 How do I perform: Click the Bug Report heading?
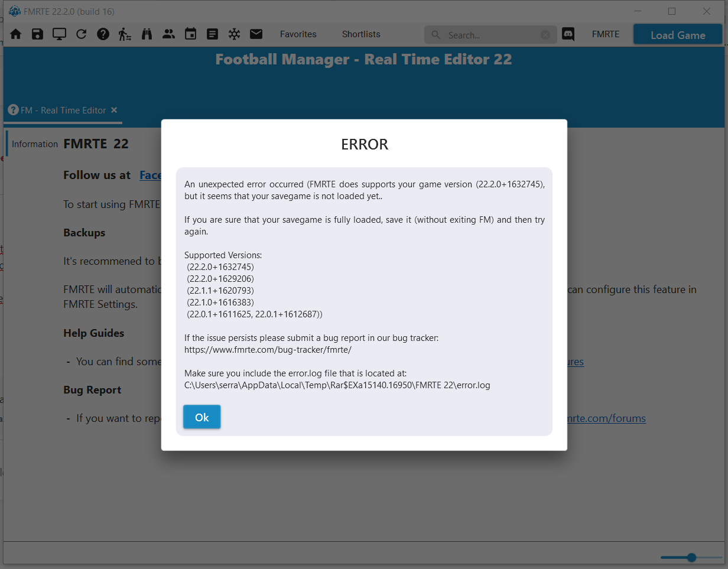pos(92,390)
